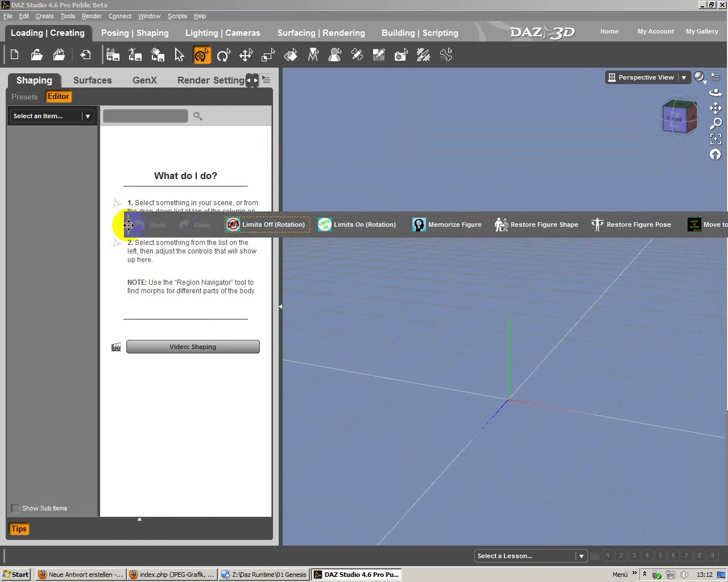
Task: Open the Select an Item dropdown
Action: (52, 116)
